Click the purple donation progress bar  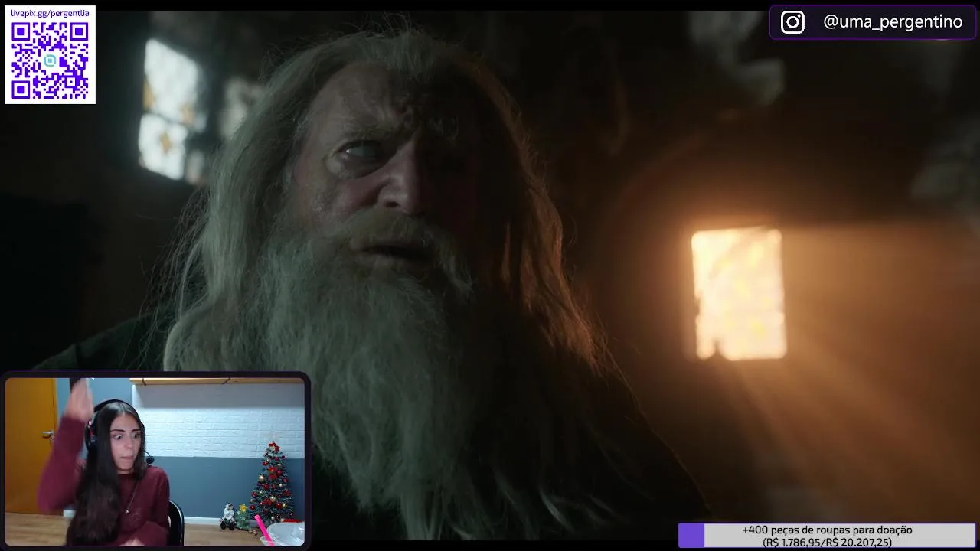point(691,536)
